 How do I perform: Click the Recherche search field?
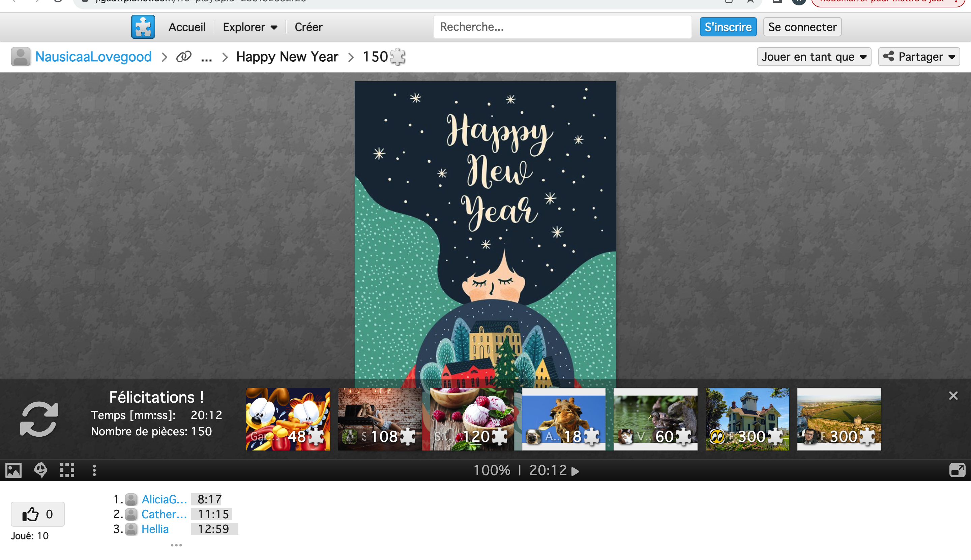tap(562, 27)
